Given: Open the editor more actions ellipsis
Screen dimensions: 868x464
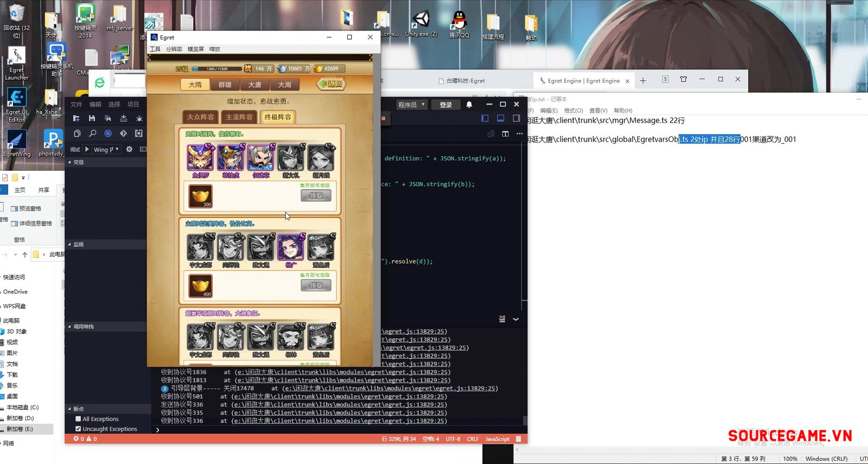Looking at the screenshot, I should (520, 134).
